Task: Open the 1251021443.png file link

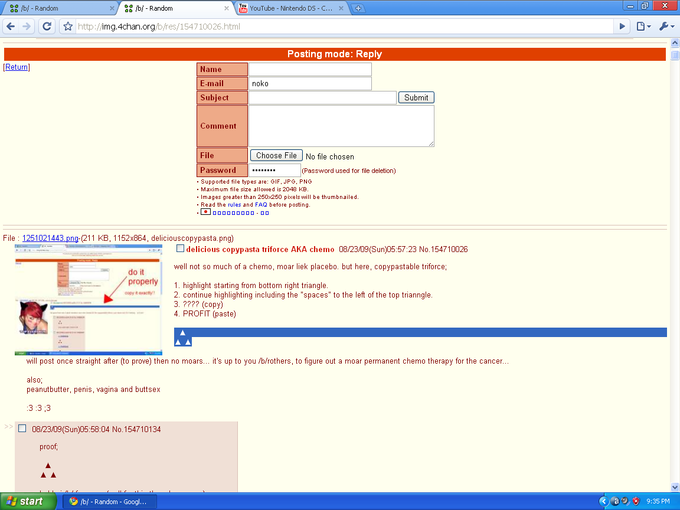Action: 50,238
